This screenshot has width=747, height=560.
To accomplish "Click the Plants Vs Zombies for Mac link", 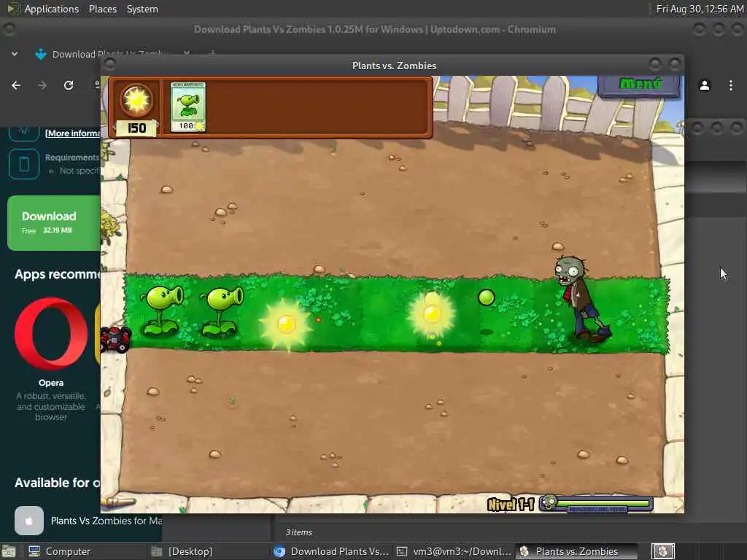I will click(107, 521).
